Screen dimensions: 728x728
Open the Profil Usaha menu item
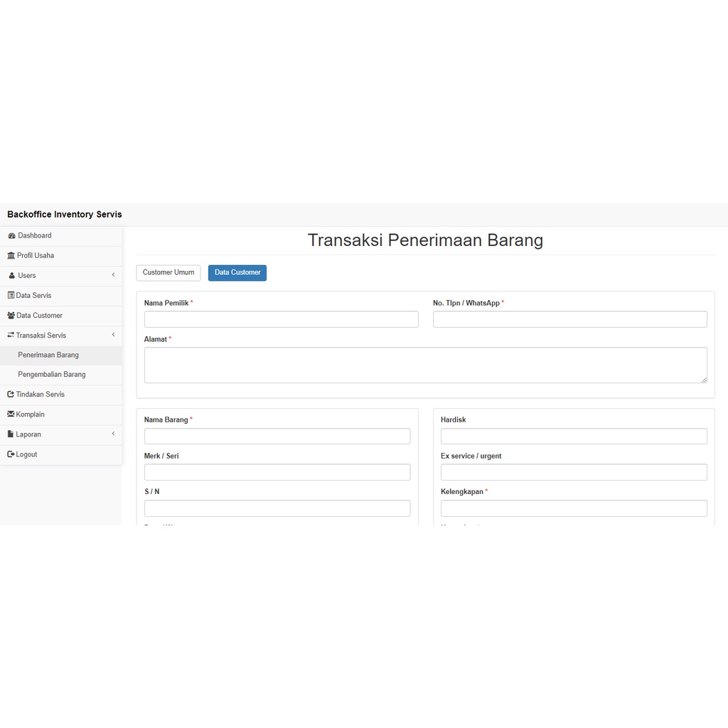click(x=61, y=256)
